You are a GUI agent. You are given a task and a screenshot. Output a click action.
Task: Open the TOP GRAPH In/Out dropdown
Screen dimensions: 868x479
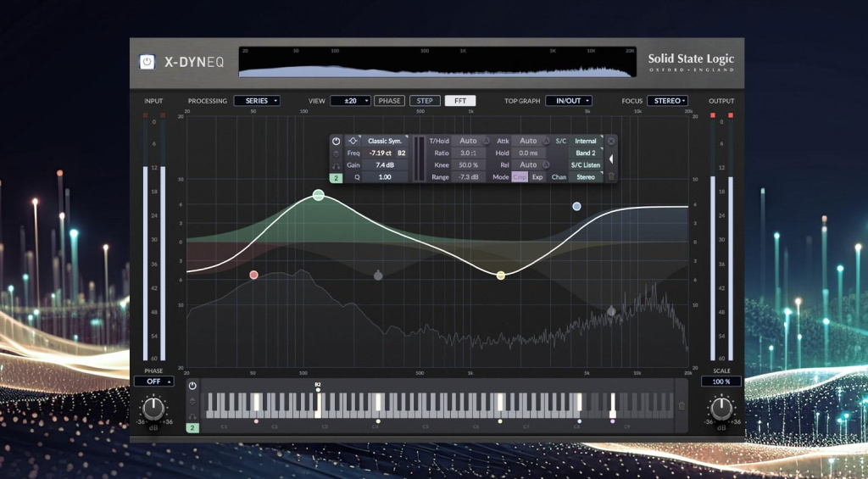[x=569, y=101]
